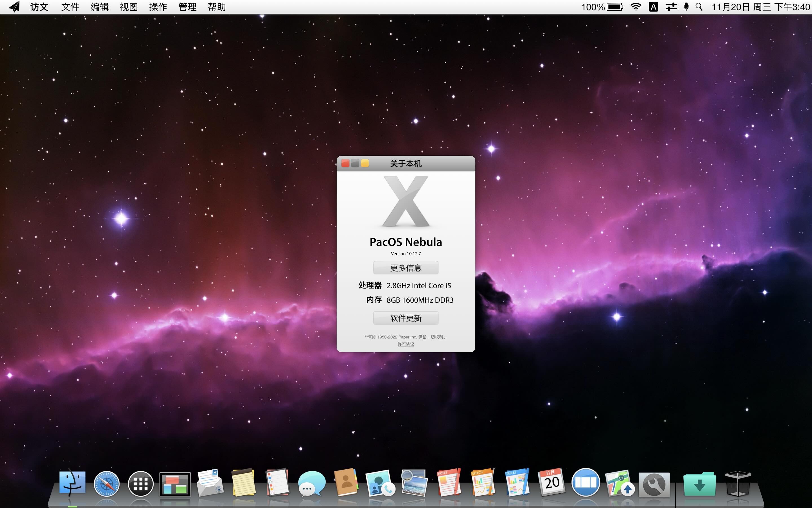Open the Reminders list icon in dock
This screenshot has height=508, width=812.
coord(277,482)
